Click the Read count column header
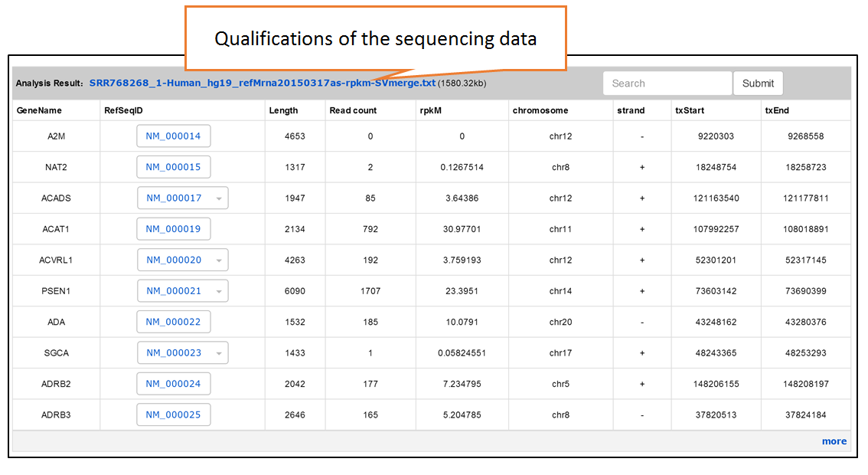The width and height of the screenshot is (868, 475). tap(353, 110)
